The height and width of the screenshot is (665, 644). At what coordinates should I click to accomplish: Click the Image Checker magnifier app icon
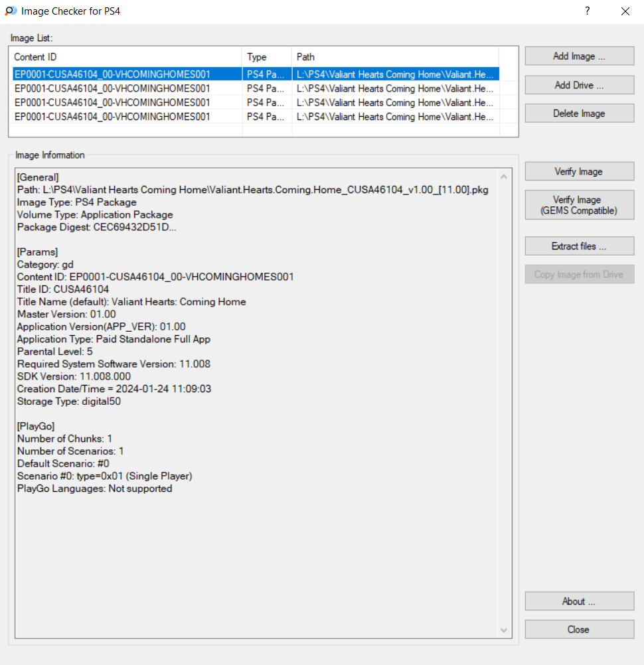tap(11, 11)
